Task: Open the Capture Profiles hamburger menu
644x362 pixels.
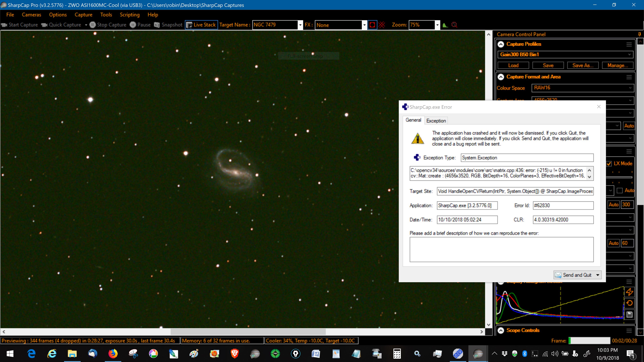Action: click(629, 44)
